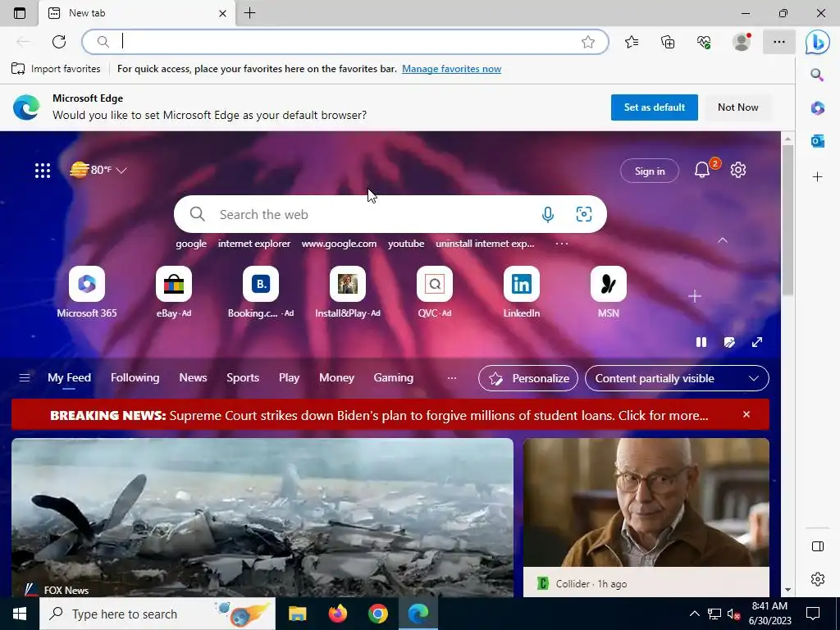Start voice search microphone icon

tap(547, 214)
